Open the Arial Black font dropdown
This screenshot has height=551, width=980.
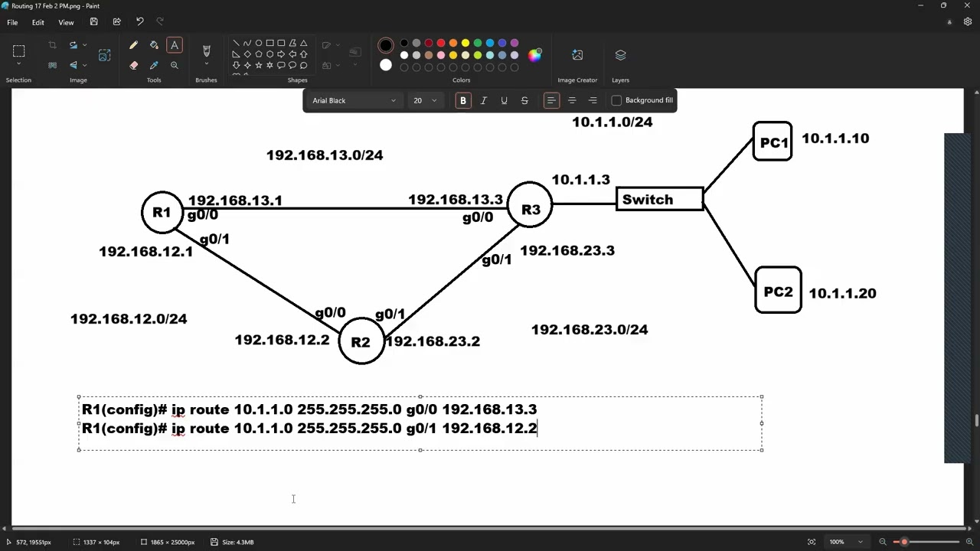point(354,100)
